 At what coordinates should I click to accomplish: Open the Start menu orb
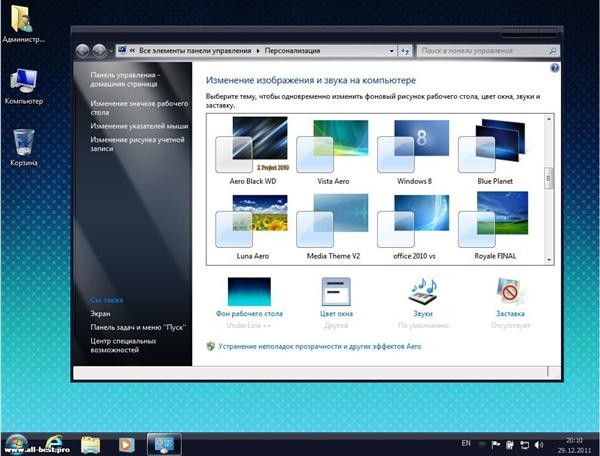(16, 445)
